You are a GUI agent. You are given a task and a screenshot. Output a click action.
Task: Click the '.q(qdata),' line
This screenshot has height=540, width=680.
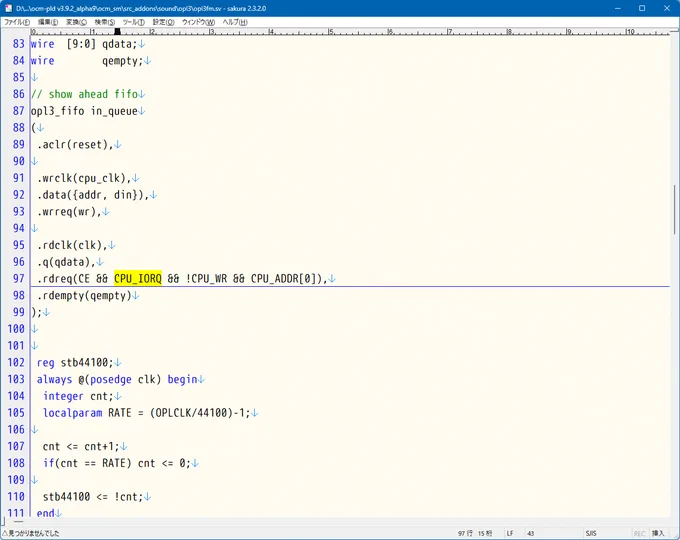66,262
